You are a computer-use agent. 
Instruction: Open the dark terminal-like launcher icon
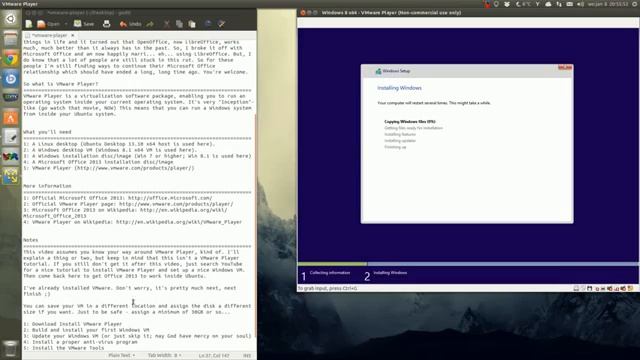pos(11,98)
